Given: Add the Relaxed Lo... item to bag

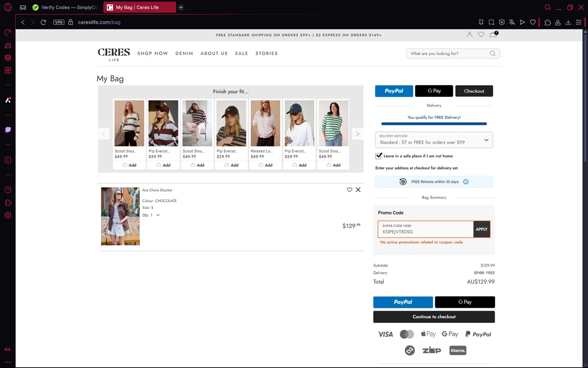Looking at the screenshot, I should pos(265,165).
